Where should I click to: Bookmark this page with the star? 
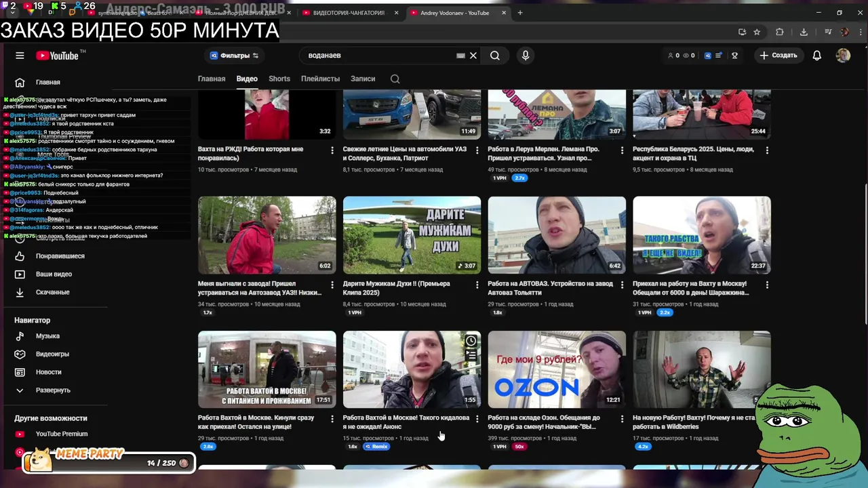pos(757,32)
